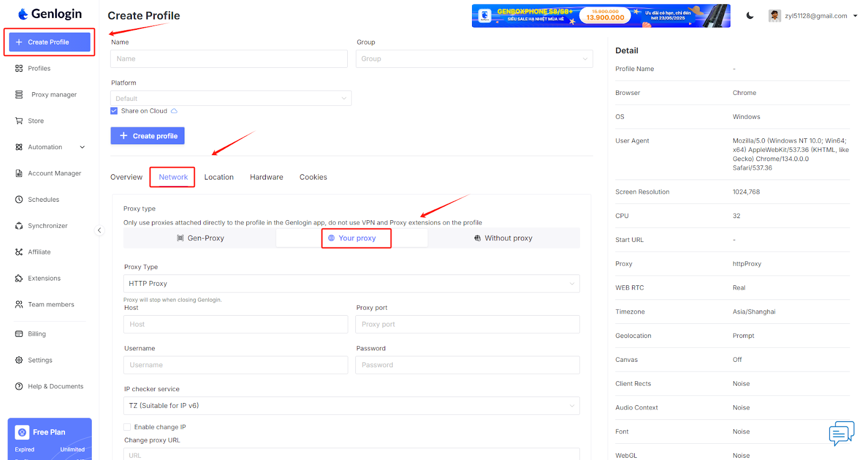Switch to the Cookies tab
This screenshot has width=868, height=460.
313,177
